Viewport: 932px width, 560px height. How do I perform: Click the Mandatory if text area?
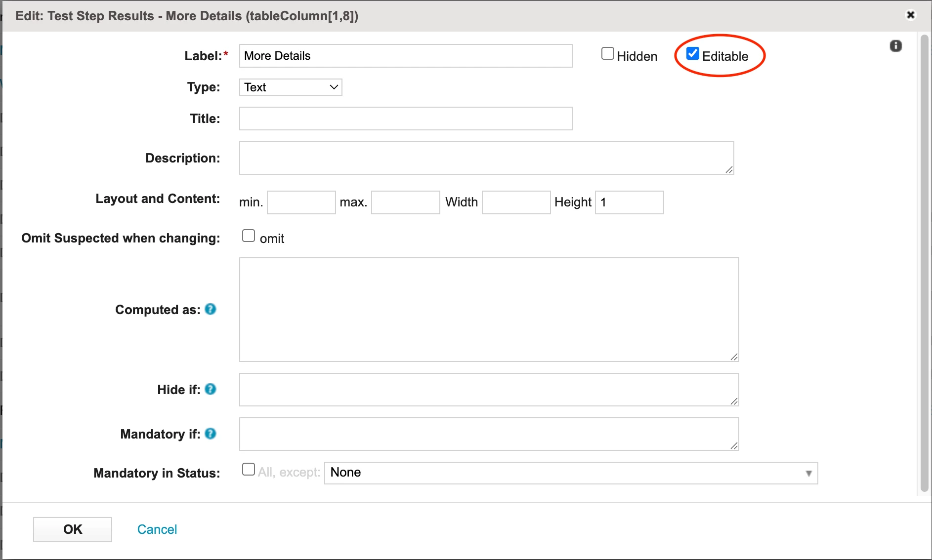click(489, 434)
